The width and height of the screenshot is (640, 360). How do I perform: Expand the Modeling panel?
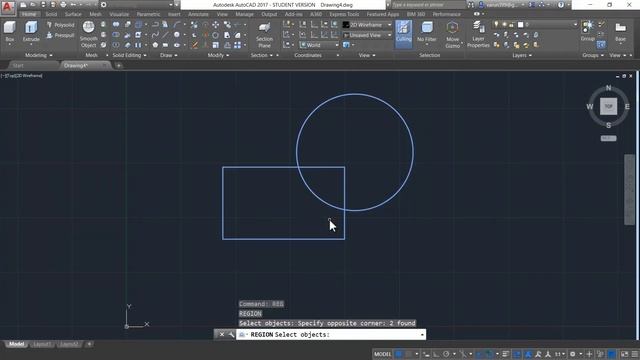(x=38, y=55)
